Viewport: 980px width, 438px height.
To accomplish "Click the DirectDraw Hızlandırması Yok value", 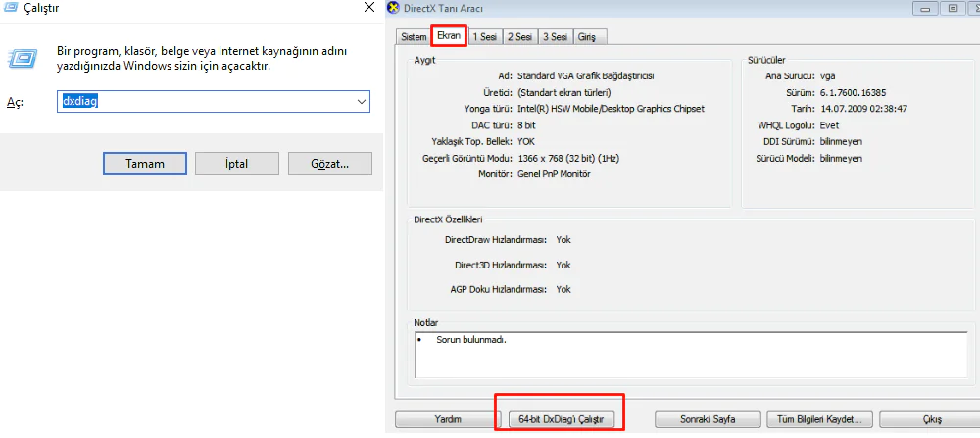I will click(x=563, y=240).
